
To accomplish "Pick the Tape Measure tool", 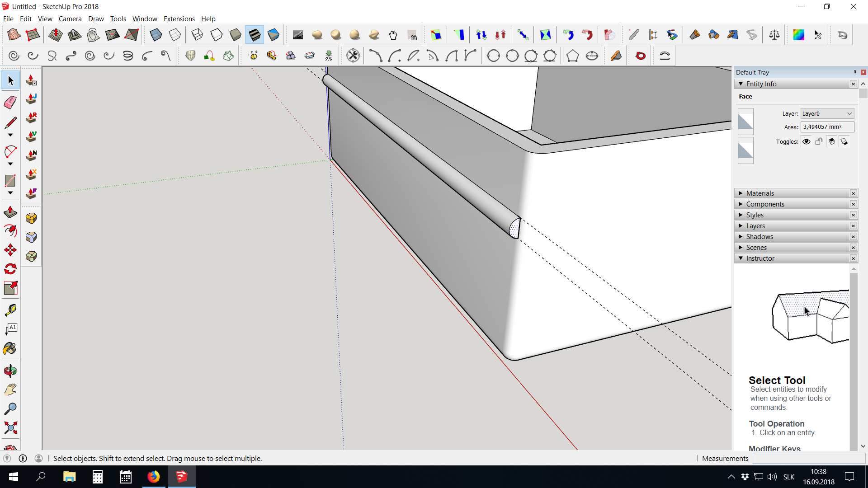I will (10, 310).
